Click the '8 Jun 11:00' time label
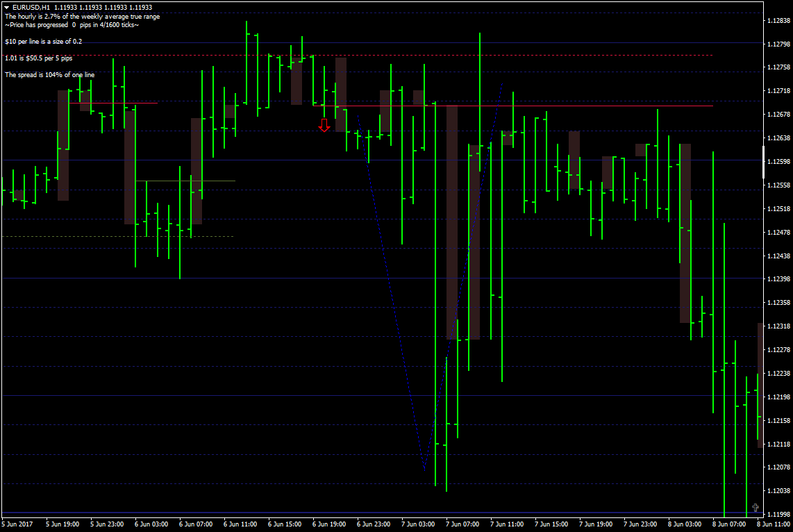The height and width of the screenshot is (532, 793). point(774,524)
